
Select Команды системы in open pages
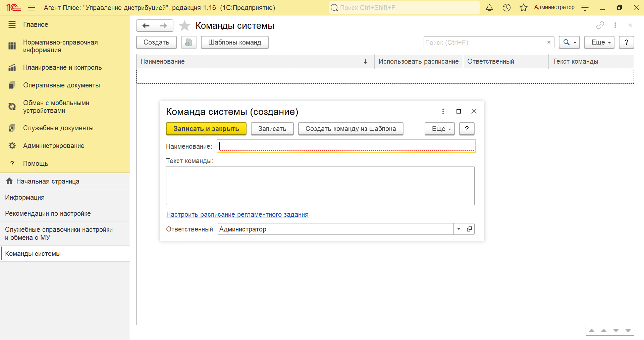pos(65,254)
